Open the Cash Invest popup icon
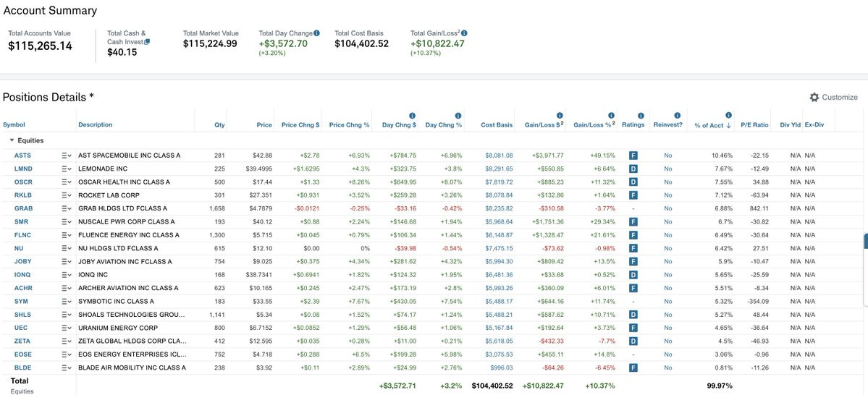Viewport: 868px width, 395px height. (x=147, y=41)
